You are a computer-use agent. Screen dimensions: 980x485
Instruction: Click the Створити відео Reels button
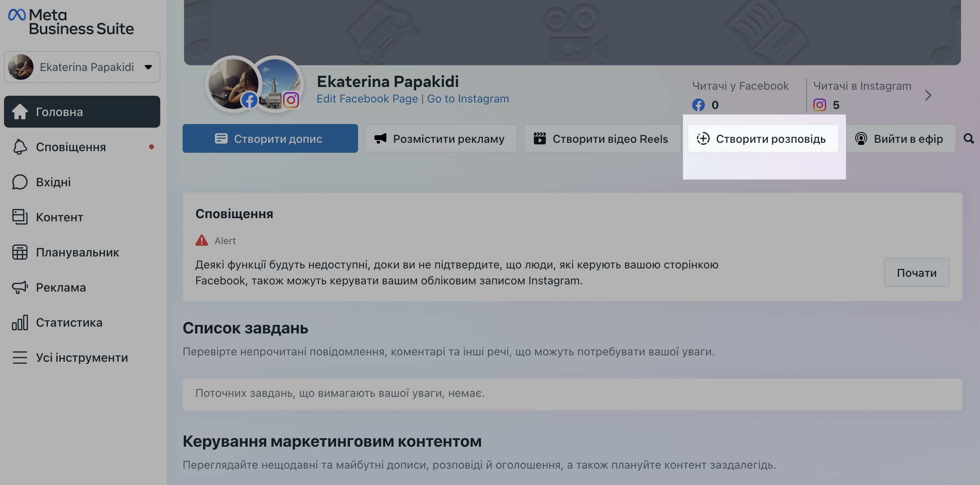[x=602, y=138]
